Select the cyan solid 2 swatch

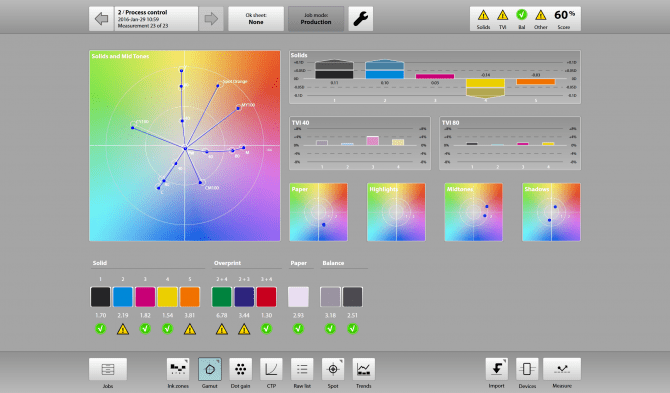tap(123, 297)
